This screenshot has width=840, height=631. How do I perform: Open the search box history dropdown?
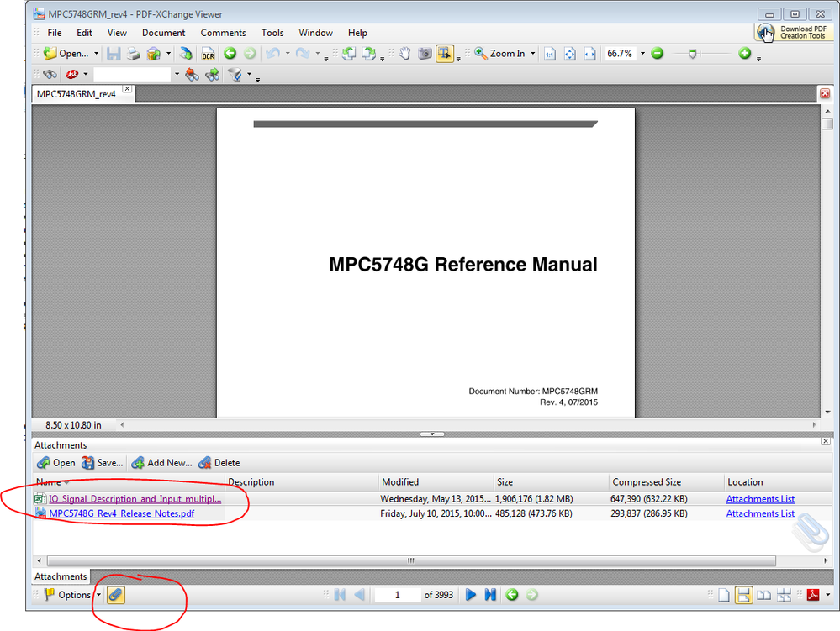click(x=177, y=75)
